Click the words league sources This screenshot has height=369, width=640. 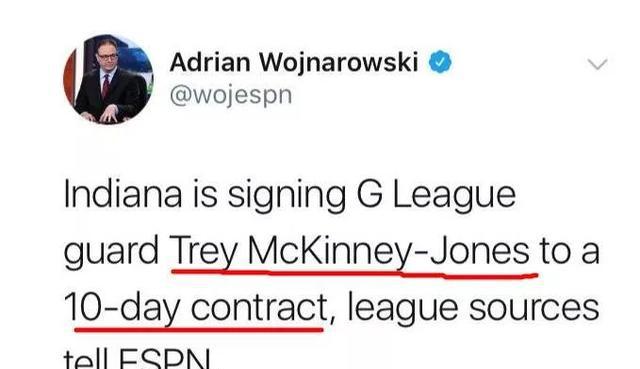(473, 308)
